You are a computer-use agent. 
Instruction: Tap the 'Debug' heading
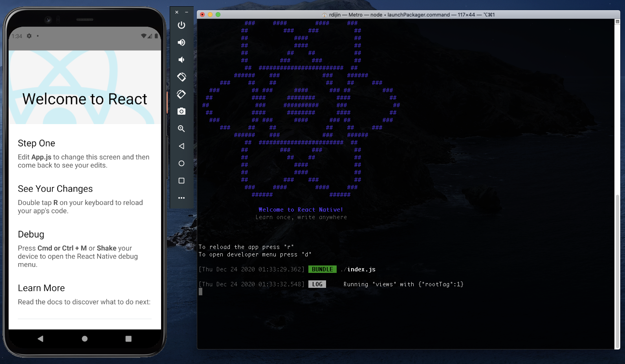click(31, 234)
